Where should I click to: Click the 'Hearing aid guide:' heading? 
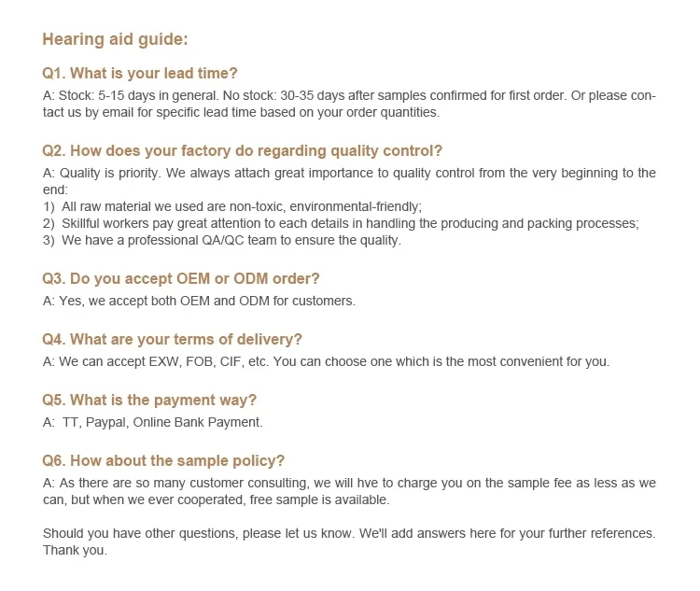point(115,39)
